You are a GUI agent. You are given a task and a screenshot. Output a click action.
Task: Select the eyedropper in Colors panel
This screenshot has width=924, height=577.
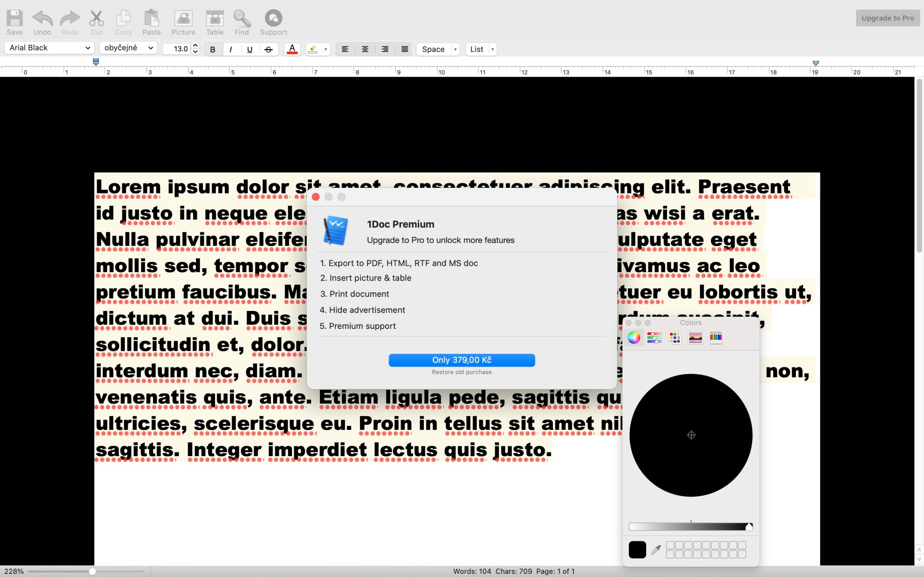click(x=656, y=550)
